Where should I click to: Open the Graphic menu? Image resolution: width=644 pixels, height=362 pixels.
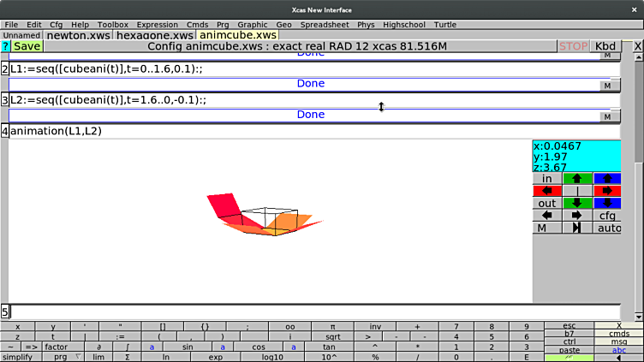253,25
